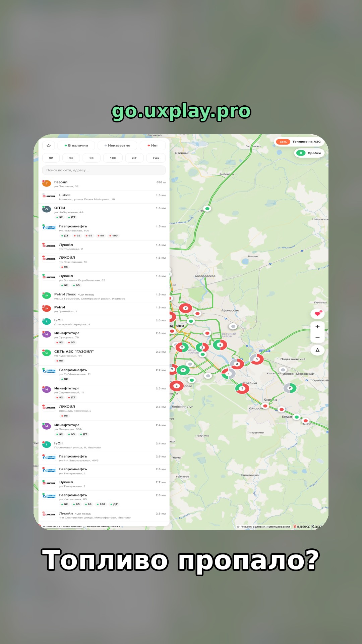Open Газпромнефть on 4-я Завокзальная, 40/6

104,458
